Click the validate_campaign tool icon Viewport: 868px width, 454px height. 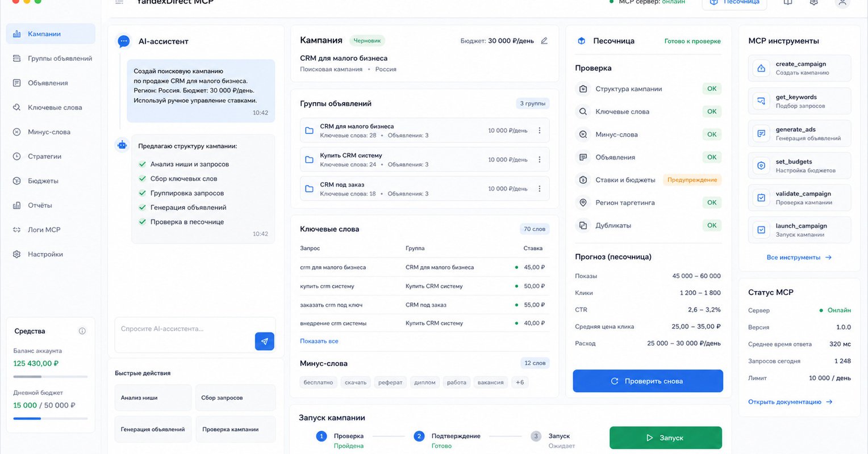(761, 198)
